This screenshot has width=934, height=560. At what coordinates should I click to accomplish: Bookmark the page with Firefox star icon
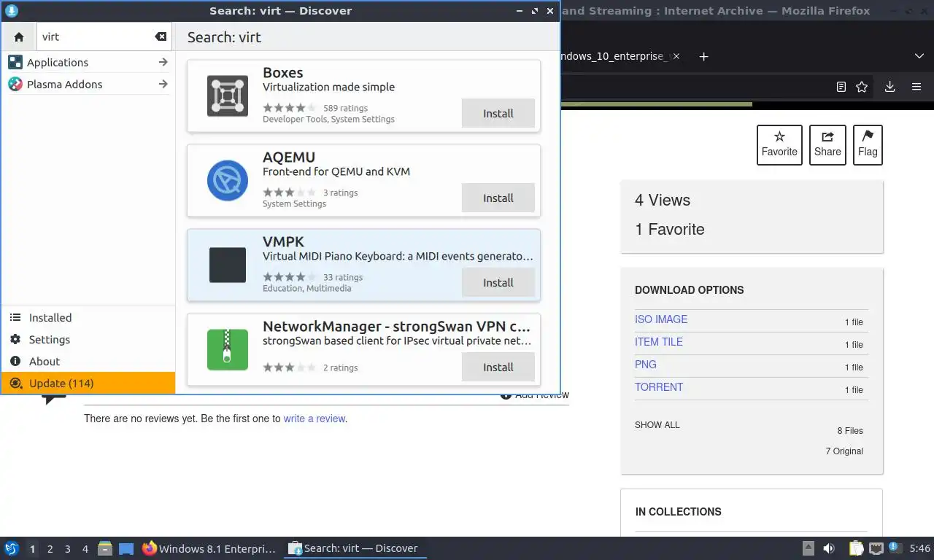[x=862, y=87]
